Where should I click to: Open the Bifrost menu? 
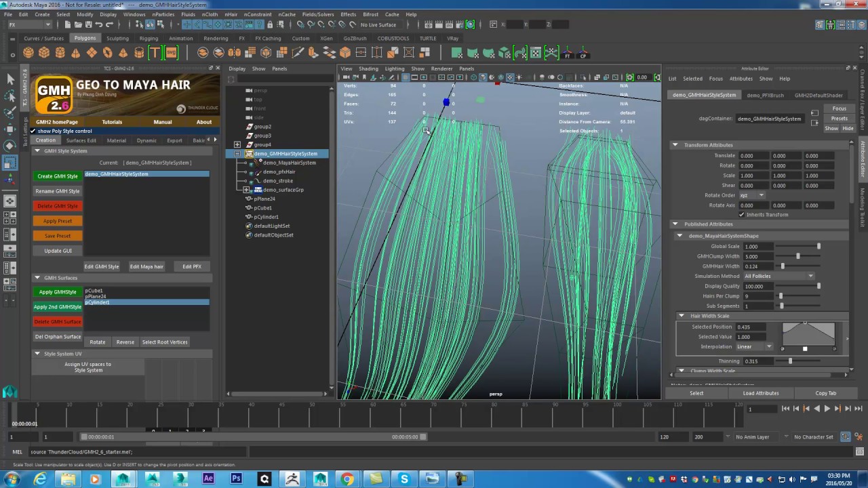370,14
